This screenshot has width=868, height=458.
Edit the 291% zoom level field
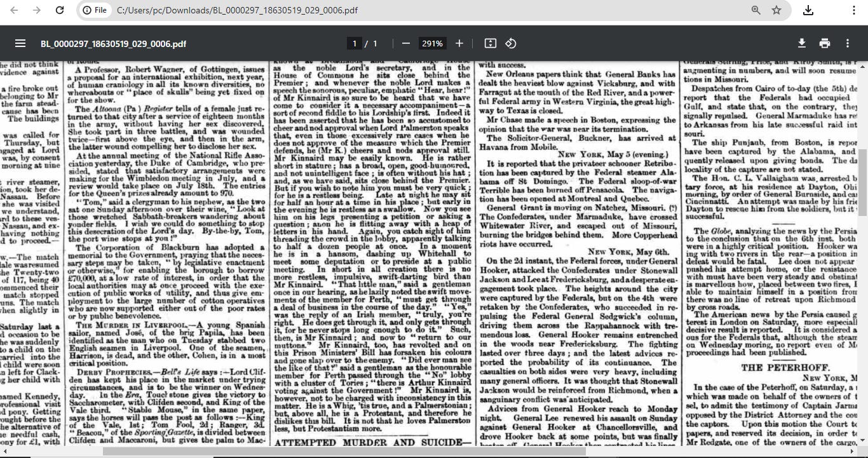coord(432,43)
